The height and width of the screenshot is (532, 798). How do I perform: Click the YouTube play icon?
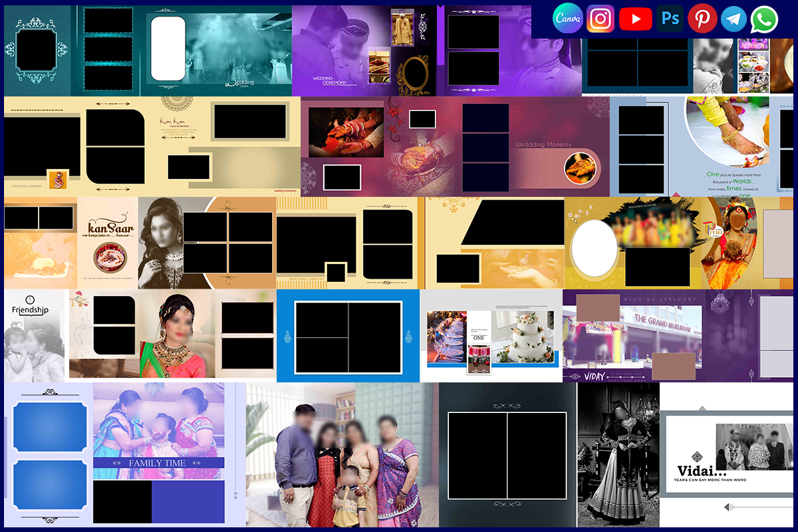click(x=635, y=19)
